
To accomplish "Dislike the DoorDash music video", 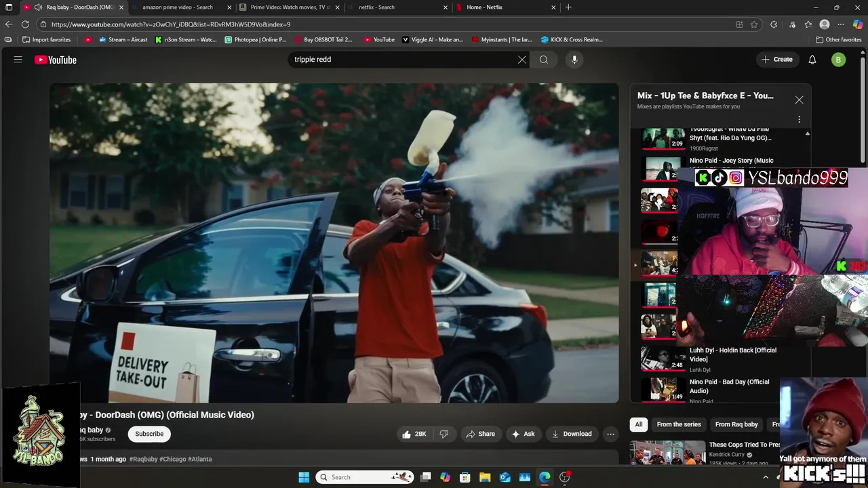I will tap(444, 434).
